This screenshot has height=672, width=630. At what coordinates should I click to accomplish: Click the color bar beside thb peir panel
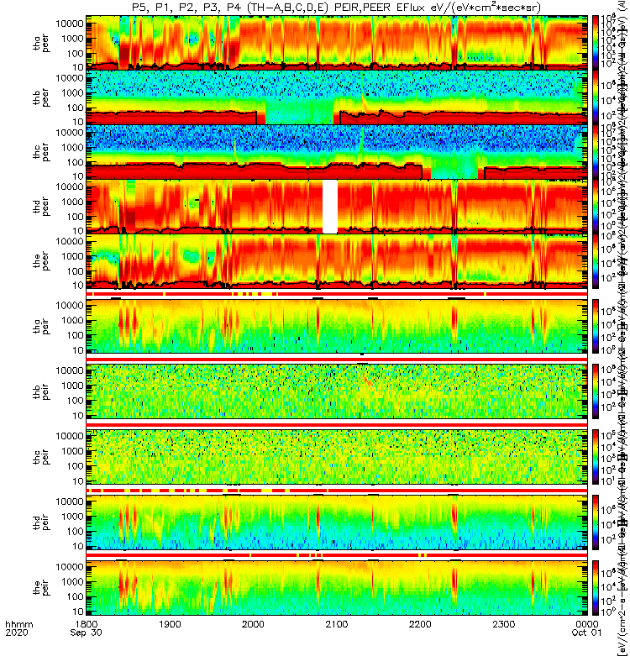(596, 391)
